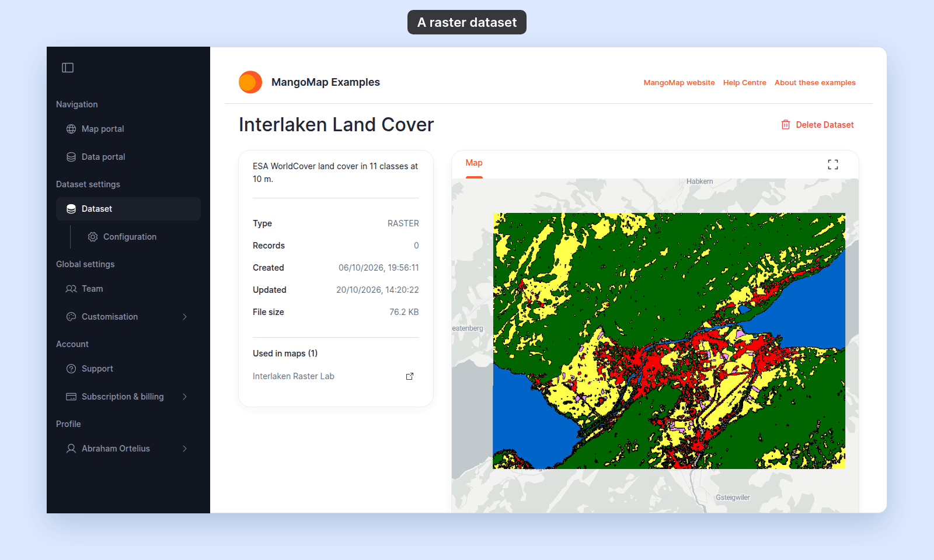Screen dimensions: 934x560
Task: Open Data portal from navigation
Action: click(x=128, y=157)
